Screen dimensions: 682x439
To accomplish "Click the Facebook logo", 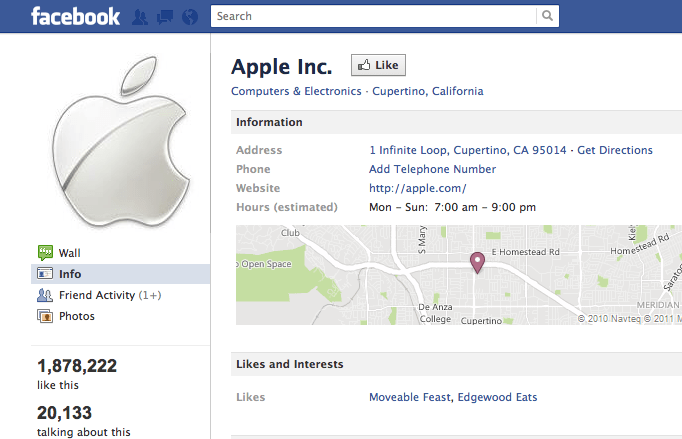I will point(75,17).
